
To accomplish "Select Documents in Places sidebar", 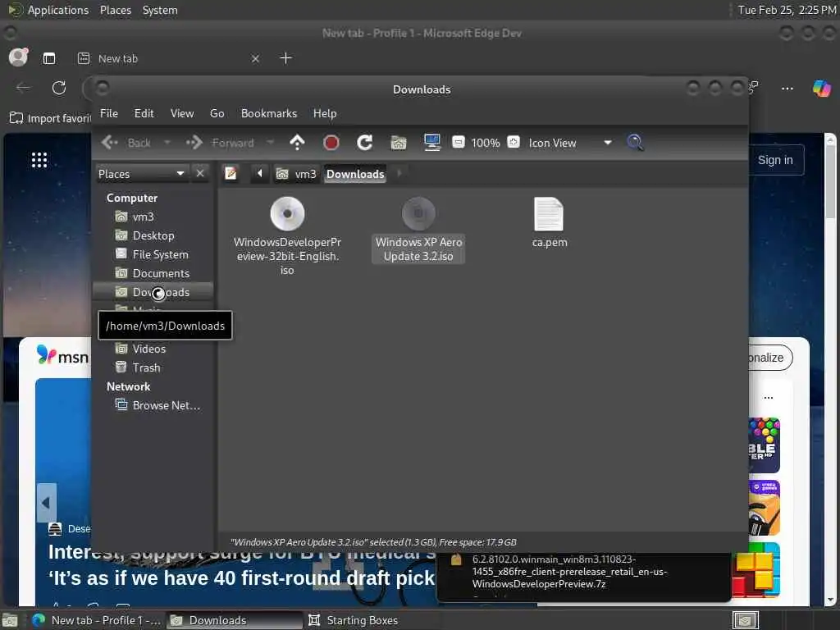I will pos(153,273).
